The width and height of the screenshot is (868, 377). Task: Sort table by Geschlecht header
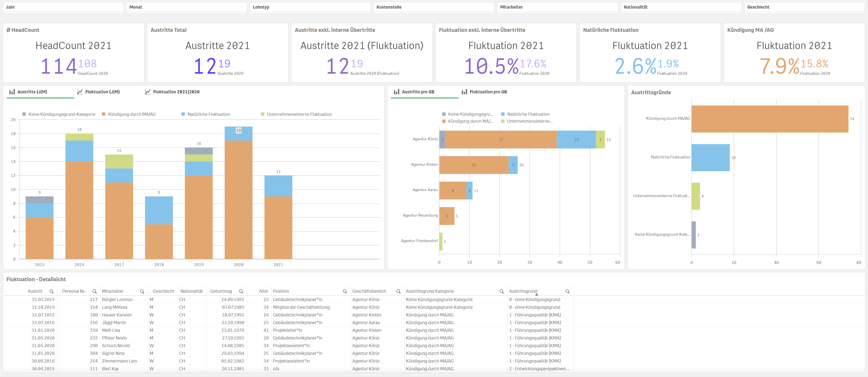pyautogui.click(x=164, y=291)
